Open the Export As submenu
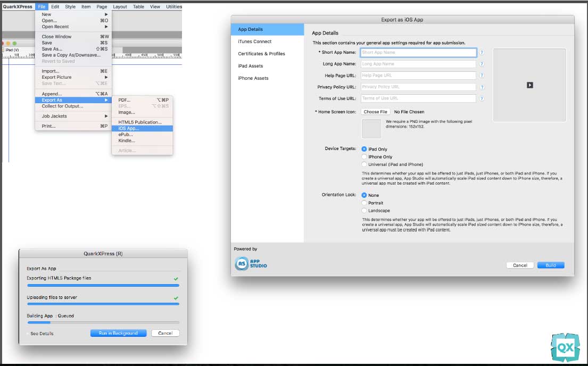Image resolution: width=588 pixels, height=366 pixels. [x=73, y=100]
